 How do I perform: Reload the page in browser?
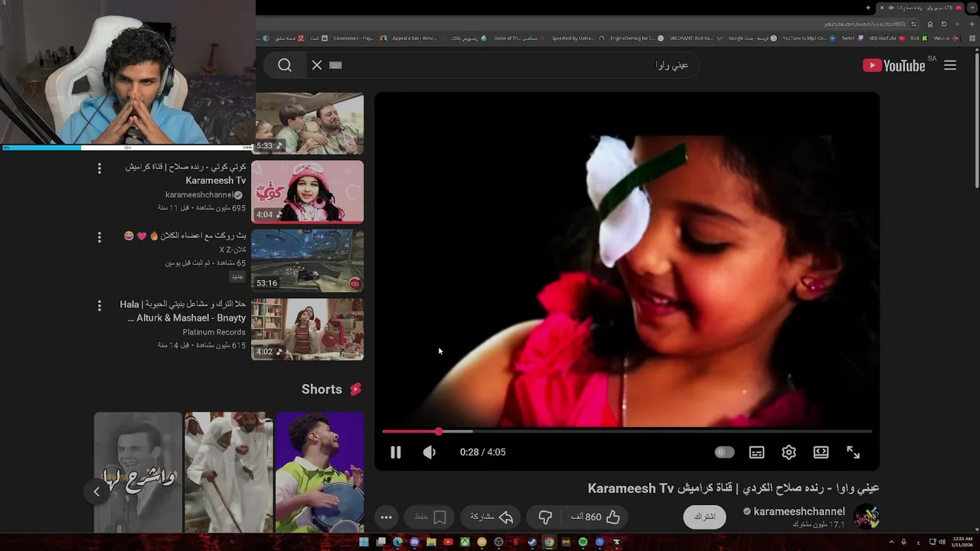943,24
